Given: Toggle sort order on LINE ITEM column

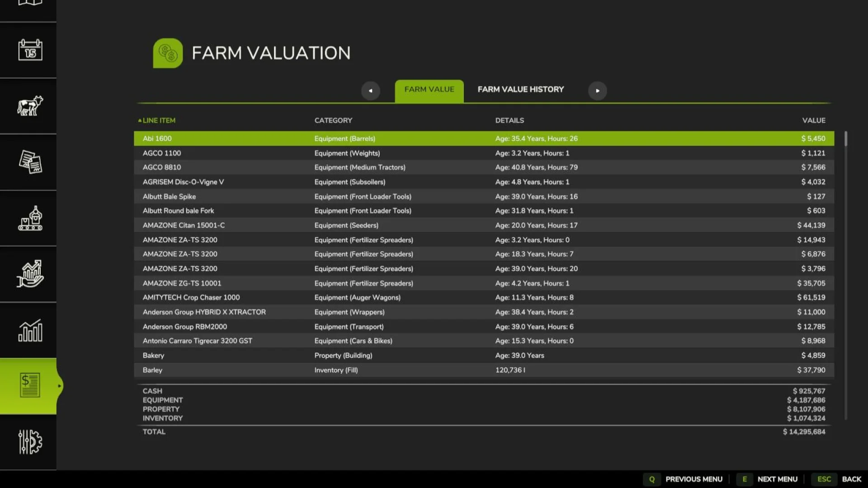Looking at the screenshot, I should click(x=158, y=120).
